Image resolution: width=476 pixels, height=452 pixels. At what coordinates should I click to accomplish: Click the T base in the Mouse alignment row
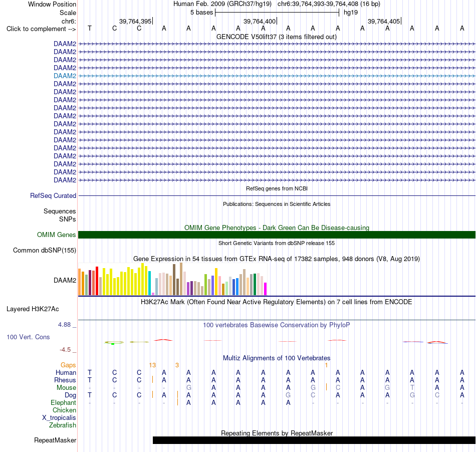click(x=412, y=388)
